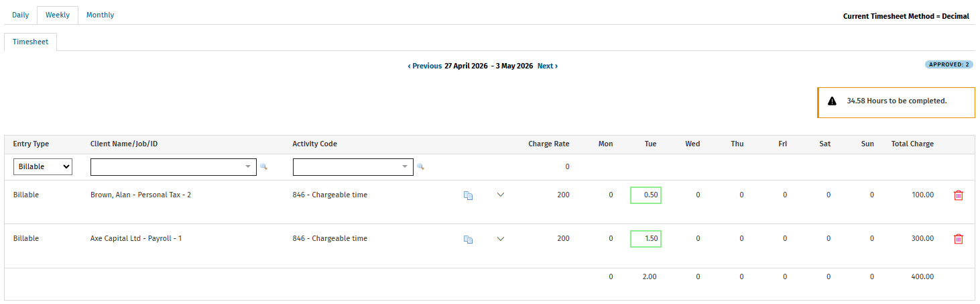
Task: Search clients with the magnifier icon
Action: 263,166
